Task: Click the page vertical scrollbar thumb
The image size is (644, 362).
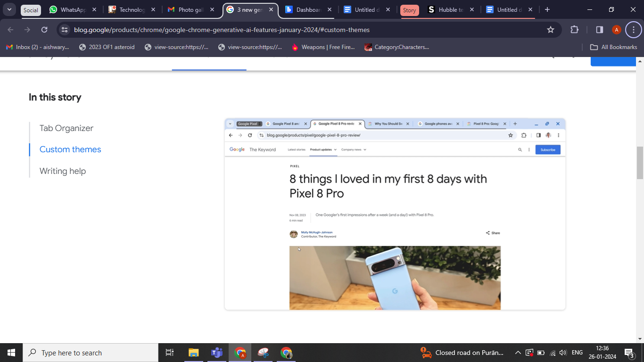Action: point(640,163)
